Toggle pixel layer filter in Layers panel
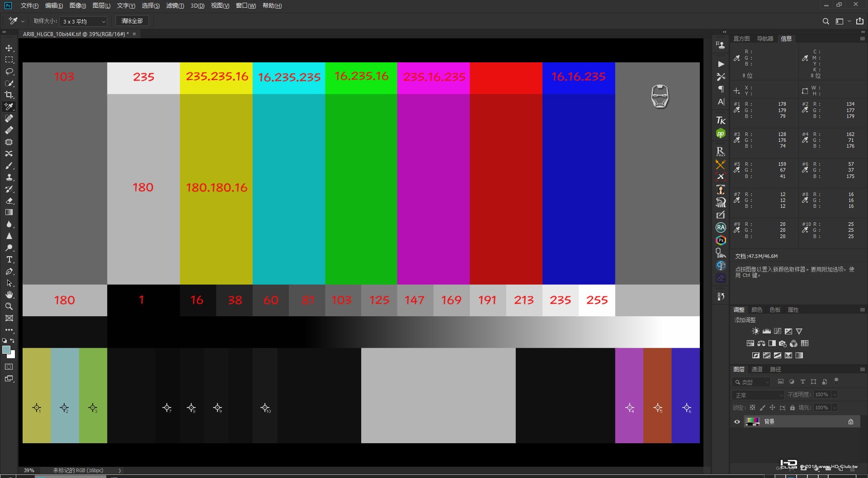Image resolution: width=868 pixels, height=478 pixels. [781, 382]
